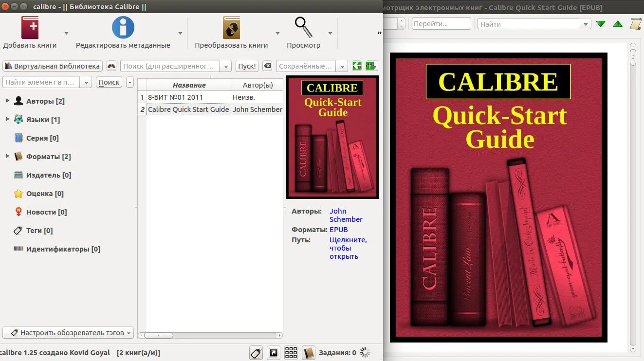Click previous page green up arrow in viewer
The width and height of the screenshot is (644, 361).
(618, 24)
